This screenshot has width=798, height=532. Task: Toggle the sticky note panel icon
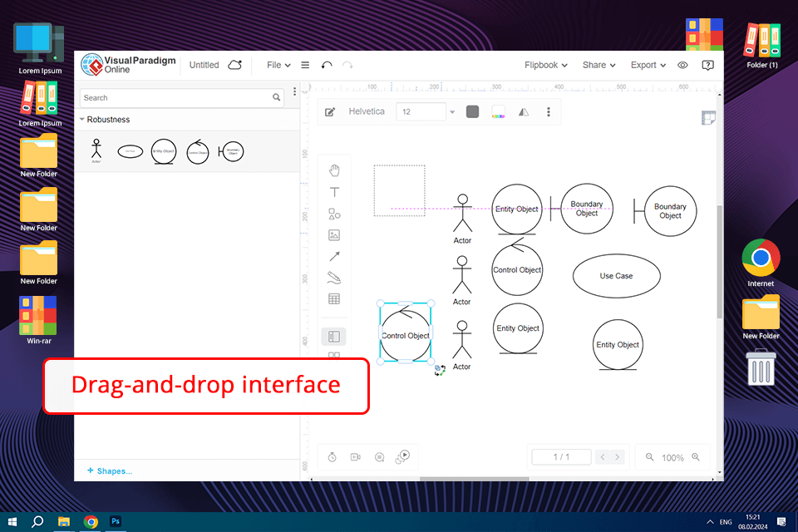pyautogui.click(x=708, y=118)
